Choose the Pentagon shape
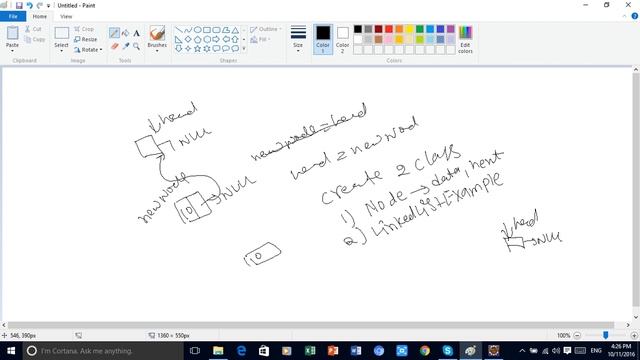 click(x=198, y=40)
